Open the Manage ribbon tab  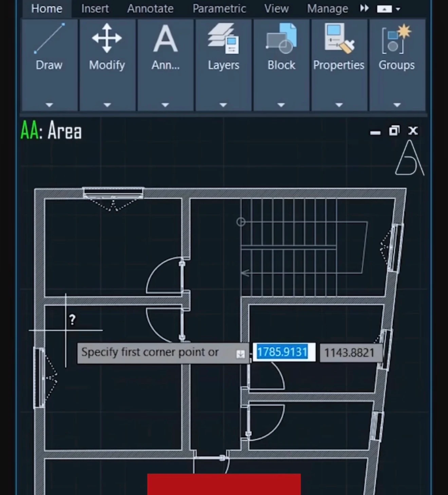(x=327, y=8)
